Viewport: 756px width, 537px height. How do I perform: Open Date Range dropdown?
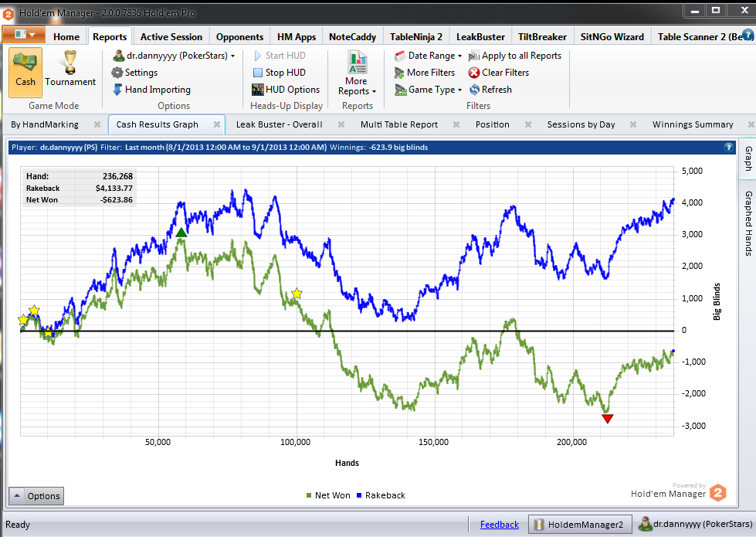pyautogui.click(x=428, y=56)
